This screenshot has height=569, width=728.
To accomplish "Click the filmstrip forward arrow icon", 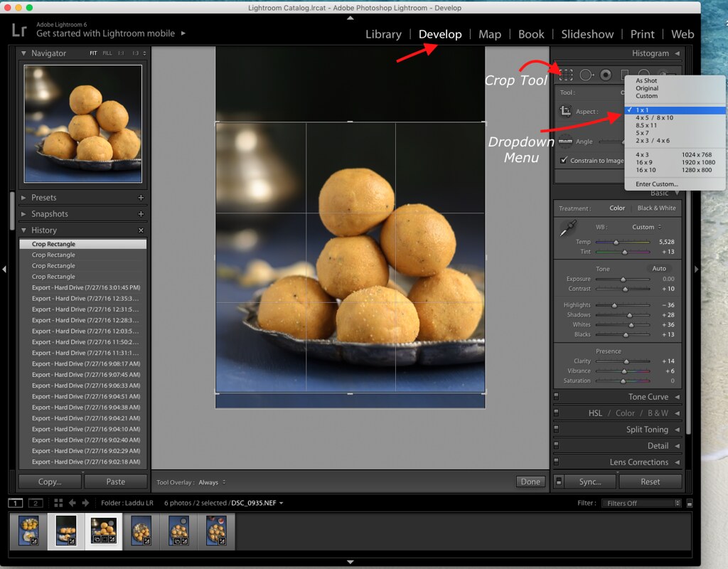I will (85, 503).
